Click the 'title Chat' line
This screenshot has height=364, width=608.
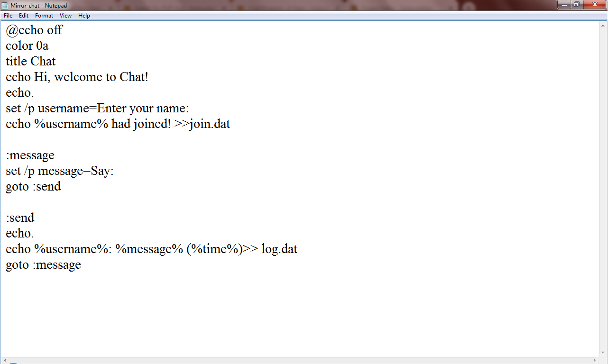pyautogui.click(x=30, y=61)
